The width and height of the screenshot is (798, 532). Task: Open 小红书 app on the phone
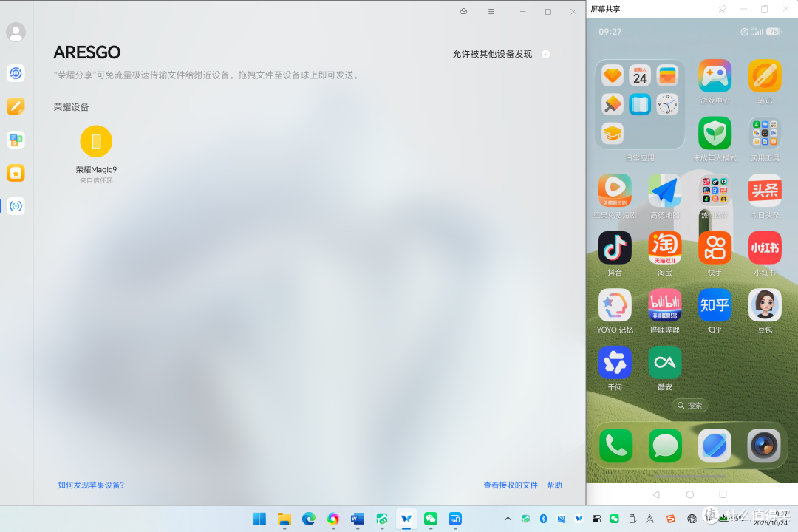(x=765, y=248)
